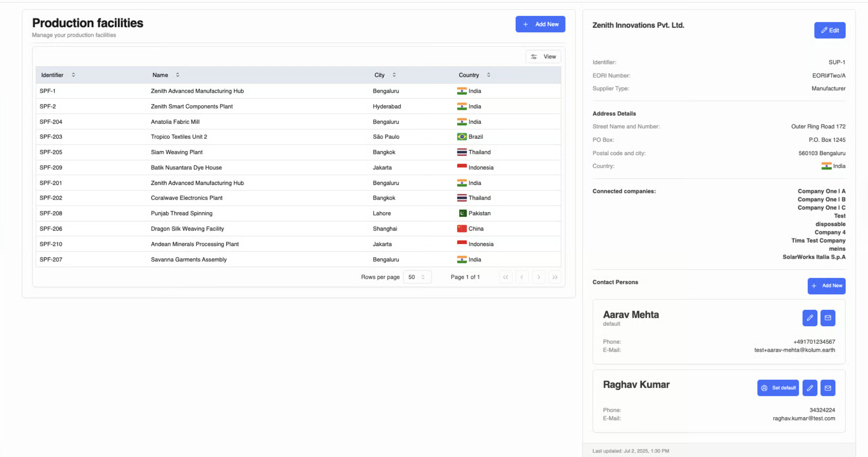This screenshot has width=868, height=457.
Task: Add a new contact person
Action: (826, 286)
